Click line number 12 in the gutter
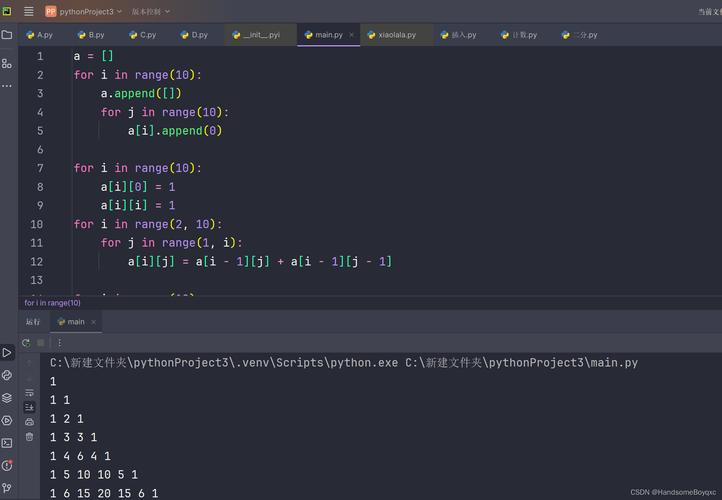 point(36,262)
